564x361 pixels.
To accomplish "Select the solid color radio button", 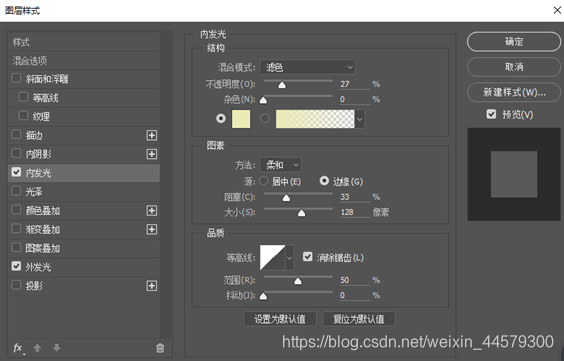I will click(221, 118).
